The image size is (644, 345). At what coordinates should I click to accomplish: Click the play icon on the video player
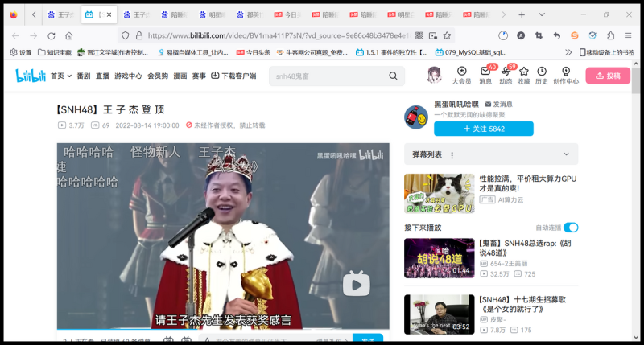(x=357, y=283)
